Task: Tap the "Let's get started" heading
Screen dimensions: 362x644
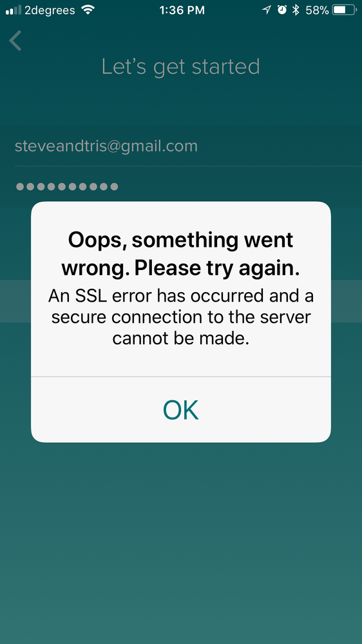Action: coord(180,66)
